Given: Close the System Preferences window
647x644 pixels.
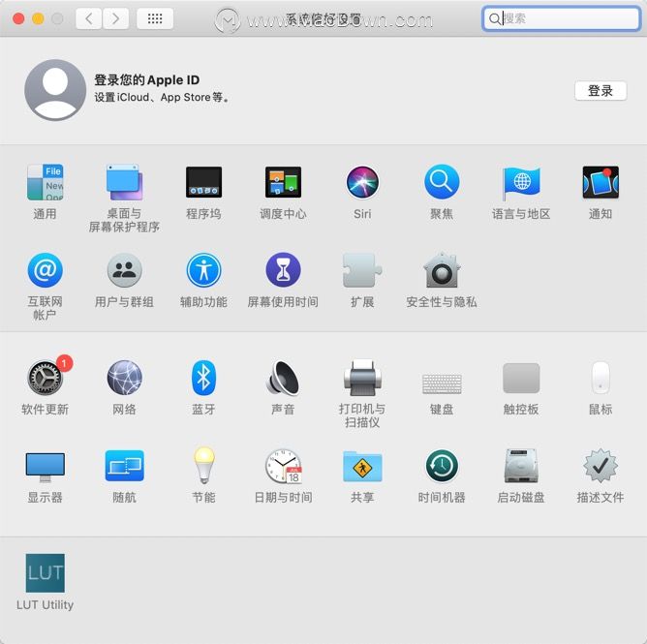Looking at the screenshot, I should 18,18.
